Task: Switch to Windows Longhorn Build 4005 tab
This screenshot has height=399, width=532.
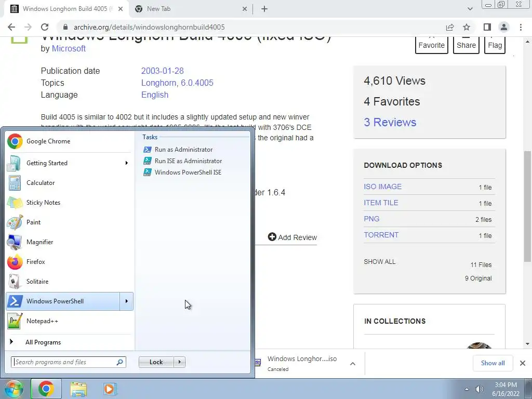Action: point(66,9)
